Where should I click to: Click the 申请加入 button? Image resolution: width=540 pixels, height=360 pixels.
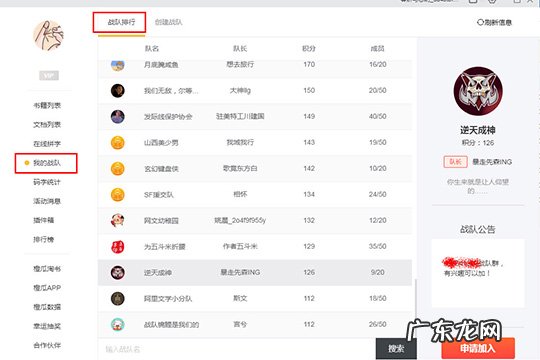[x=478, y=349]
